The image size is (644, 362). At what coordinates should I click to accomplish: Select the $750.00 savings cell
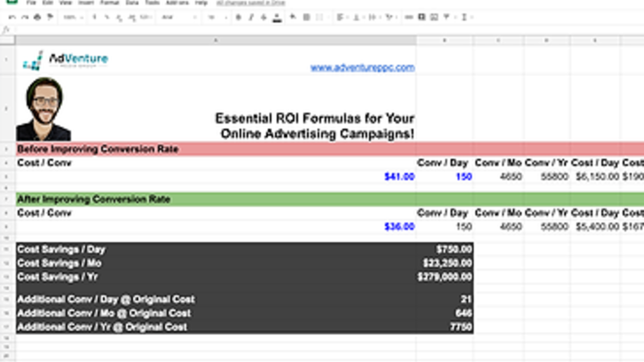pyautogui.click(x=445, y=249)
